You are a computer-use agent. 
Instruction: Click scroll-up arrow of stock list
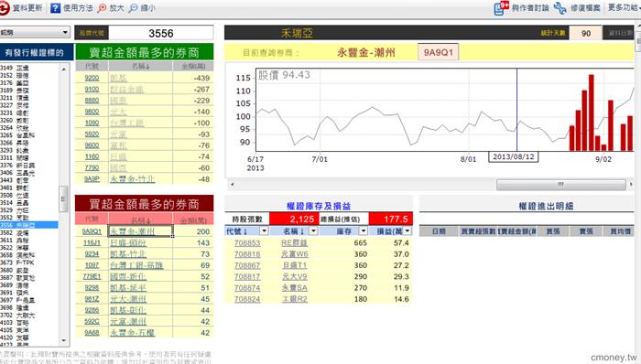(64, 70)
